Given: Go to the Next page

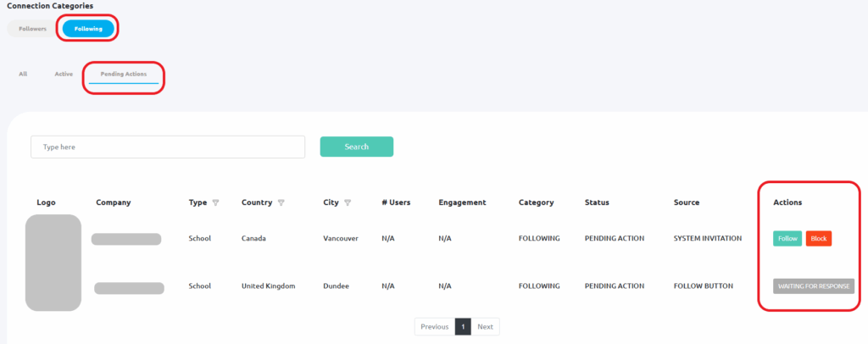Looking at the screenshot, I should pos(485,326).
